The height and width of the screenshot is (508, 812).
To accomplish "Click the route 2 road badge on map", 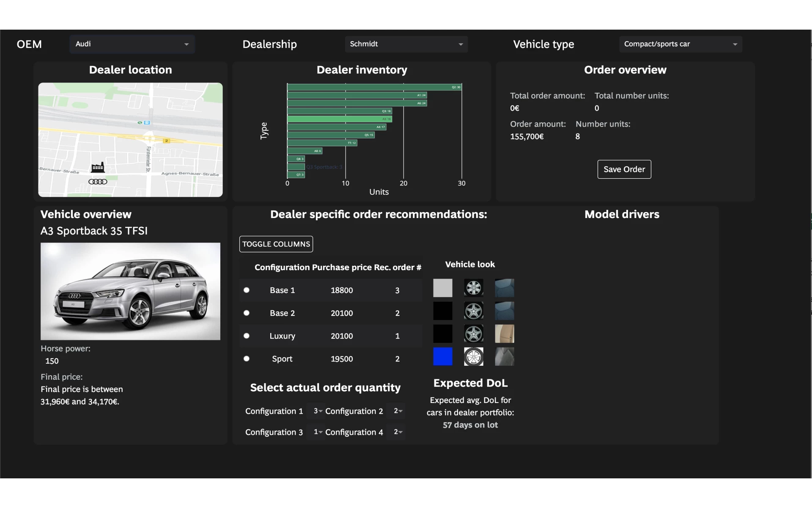I will 167,141.
